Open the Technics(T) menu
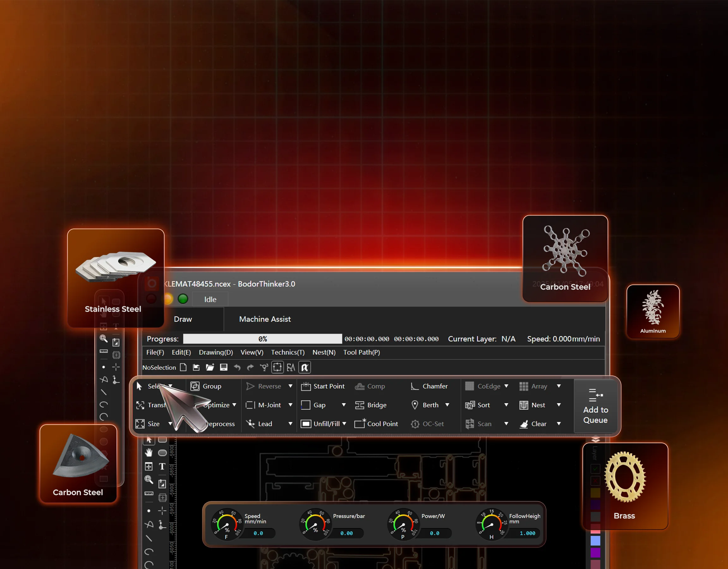Image resolution: width=728 pixels, height=569 pixels. tap(288, 352)
